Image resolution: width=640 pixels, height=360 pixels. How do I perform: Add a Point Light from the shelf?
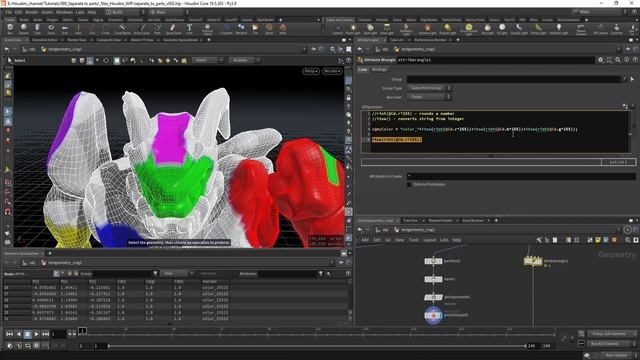[x=353, y=29]
